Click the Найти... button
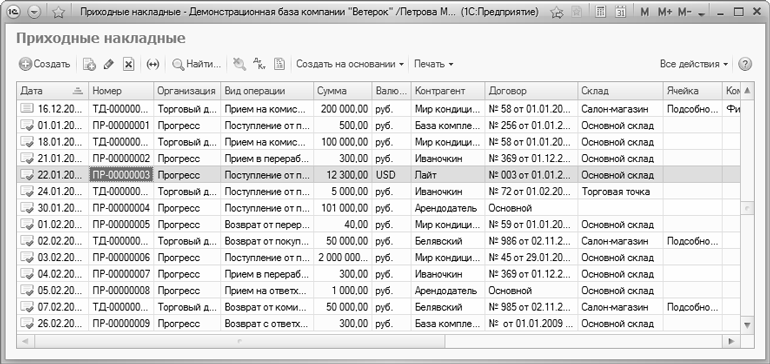The width and height of the screenshot is (770, 364). coord(196,64)
